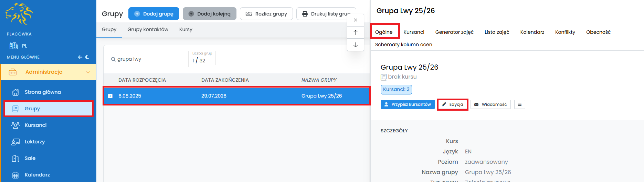Open the Generator zajęć tab
Viewport: 644px width, 182px height.
[x=454, y=32]
